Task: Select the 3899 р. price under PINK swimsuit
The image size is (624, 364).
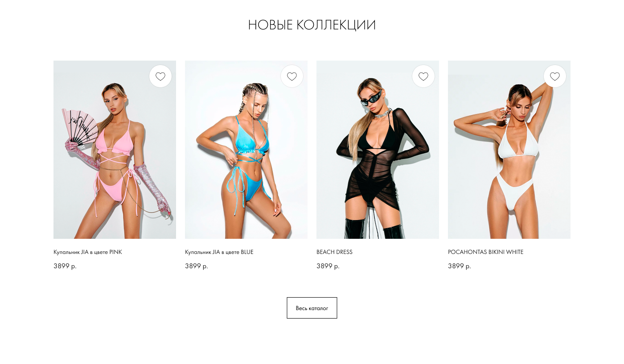Action: pyautogui.click(x=65, y=266)
